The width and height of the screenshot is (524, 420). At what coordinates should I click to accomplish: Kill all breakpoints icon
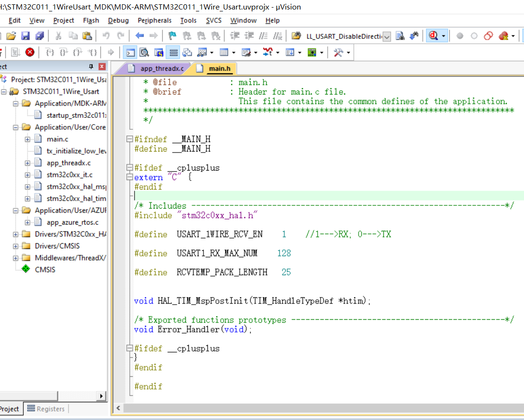504,36
